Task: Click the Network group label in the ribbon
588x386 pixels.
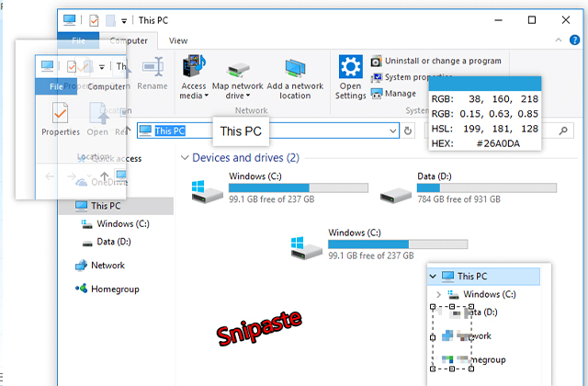Action: tap(251, 110)
